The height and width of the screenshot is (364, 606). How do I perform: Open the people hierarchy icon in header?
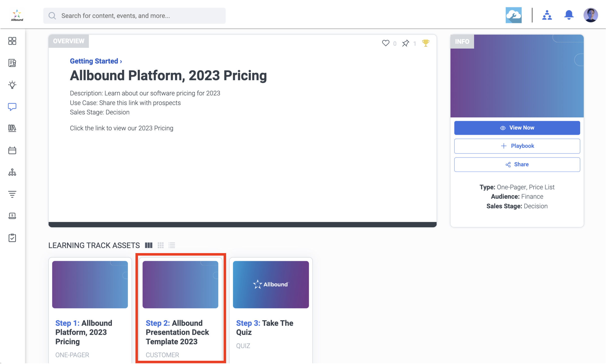tap(547, 15)
